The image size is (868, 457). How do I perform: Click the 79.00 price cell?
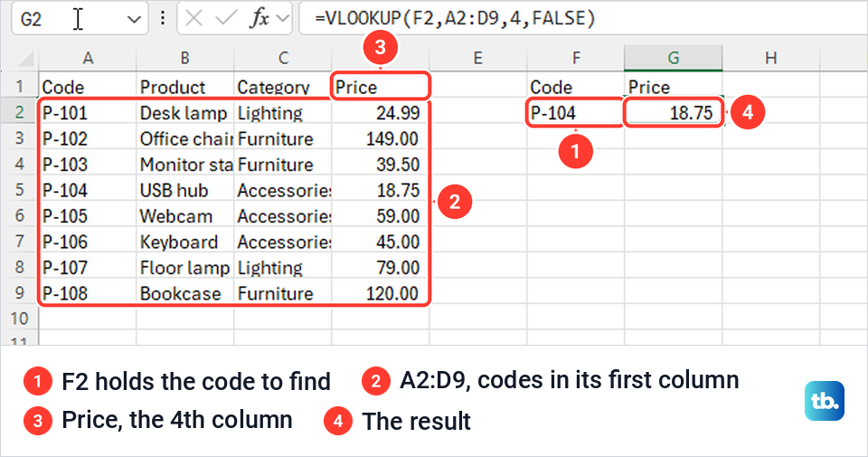[x=381, y=267]
